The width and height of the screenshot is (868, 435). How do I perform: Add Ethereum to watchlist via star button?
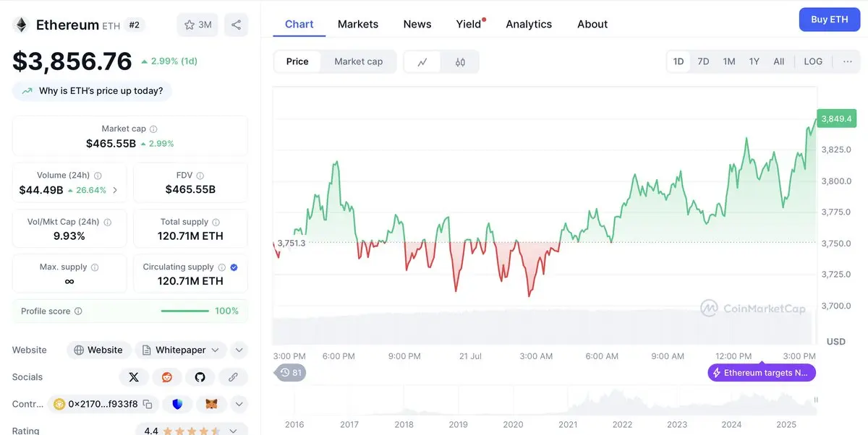click(197, 25)
